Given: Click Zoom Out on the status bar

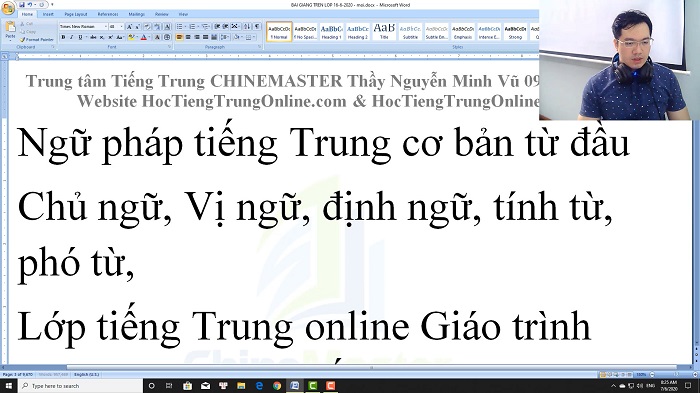Looking at the screenshot, I should [652, 374].
